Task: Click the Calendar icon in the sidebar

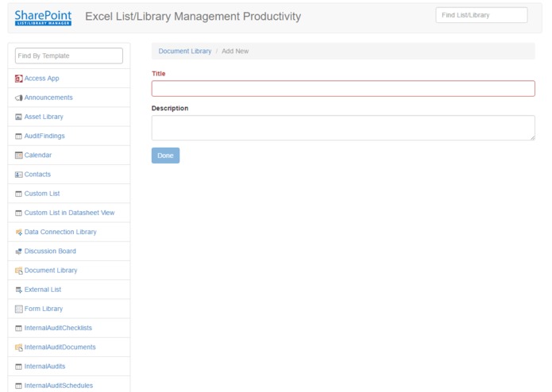Action: (x=18, y=155)
